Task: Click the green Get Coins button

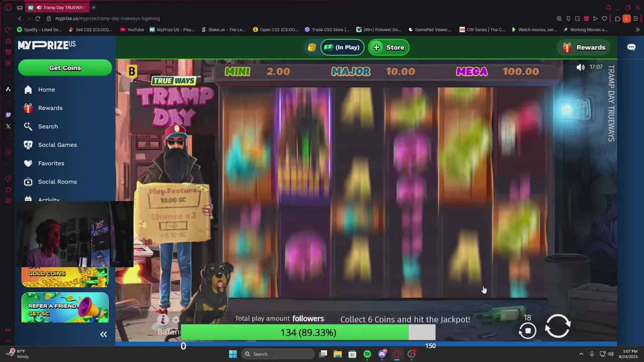Action: pos(65,68)
